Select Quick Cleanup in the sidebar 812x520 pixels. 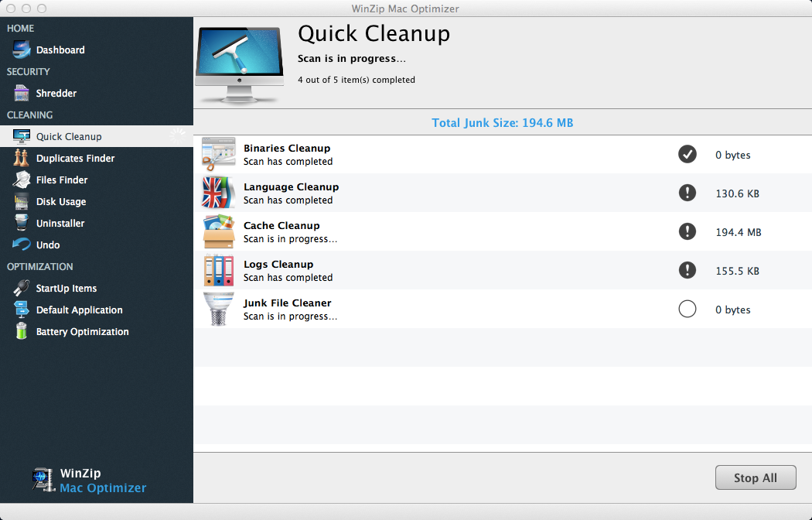pos(69,137)
